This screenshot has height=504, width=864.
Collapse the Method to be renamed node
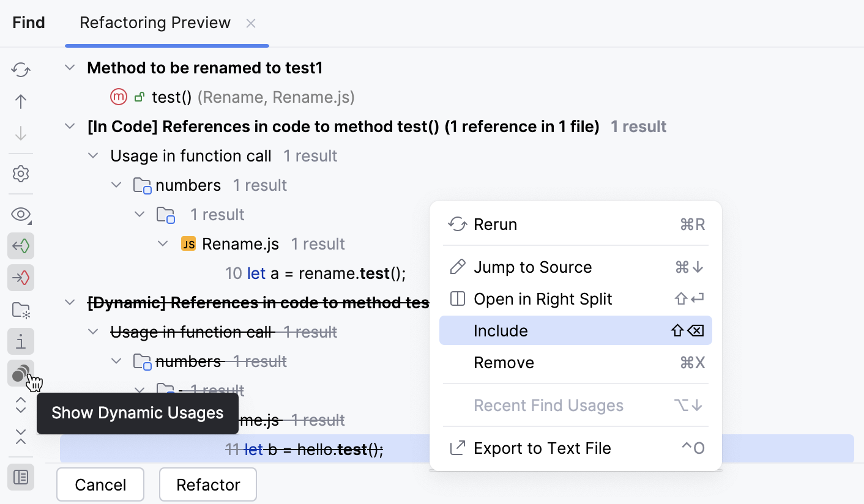pos(69,68)
